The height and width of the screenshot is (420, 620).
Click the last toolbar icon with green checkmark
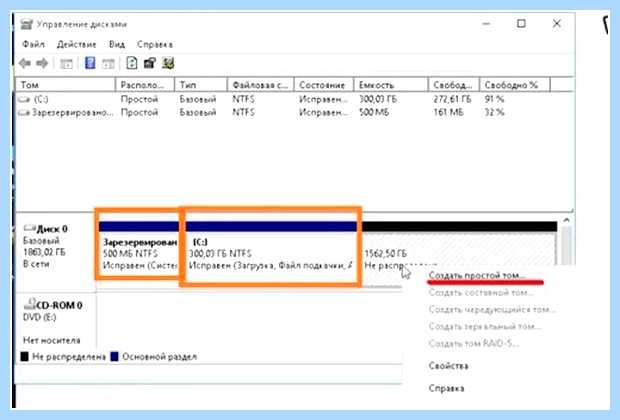point(168,63)
